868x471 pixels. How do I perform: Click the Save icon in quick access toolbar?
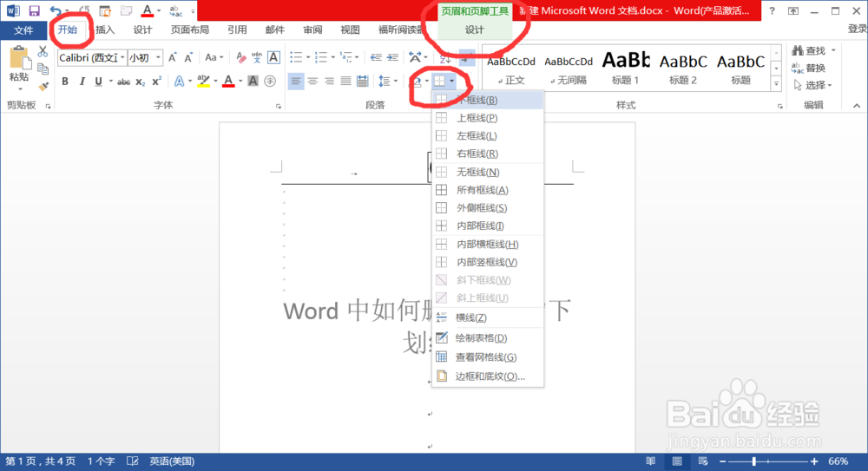coord(35,10)
